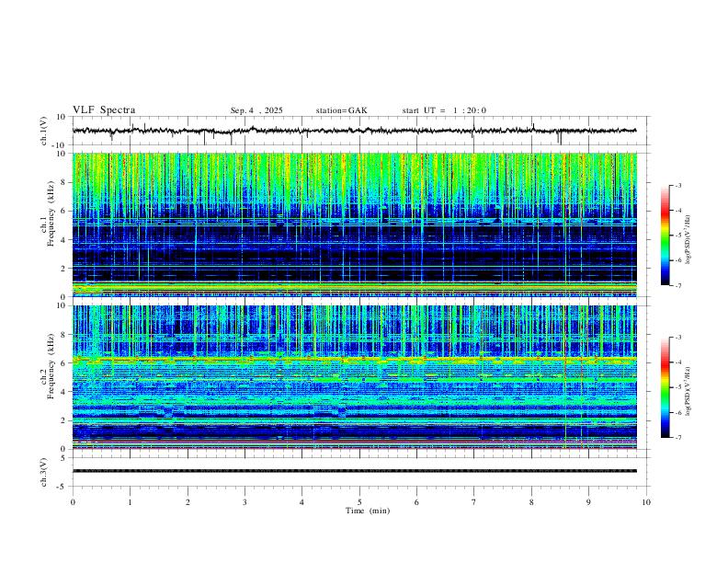Screen dimensions: 728x563
Task: Click the time axis tick label '3'
Action: tap(245, 502)
